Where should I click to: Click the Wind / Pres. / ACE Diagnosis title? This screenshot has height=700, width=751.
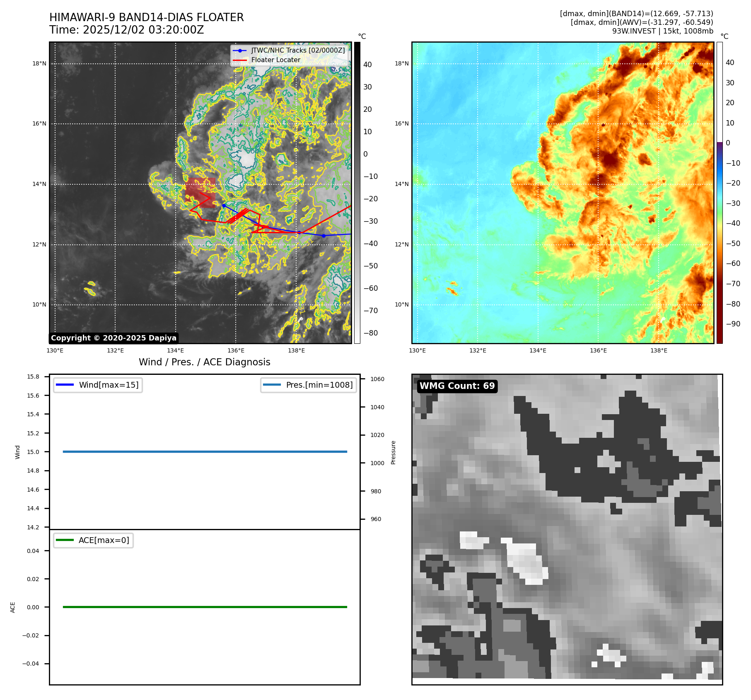pyautogui.click(x=204, y=362)
